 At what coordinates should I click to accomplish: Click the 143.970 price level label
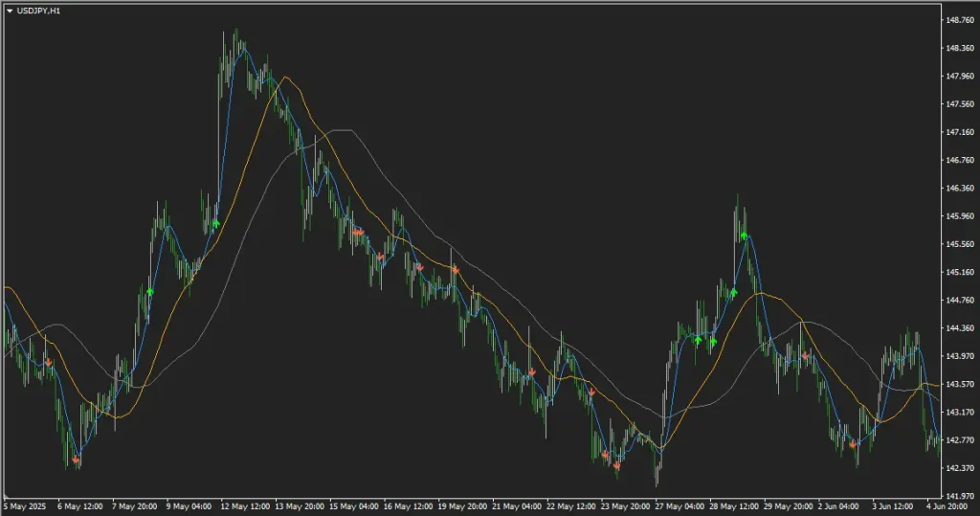tap(960, 356)
